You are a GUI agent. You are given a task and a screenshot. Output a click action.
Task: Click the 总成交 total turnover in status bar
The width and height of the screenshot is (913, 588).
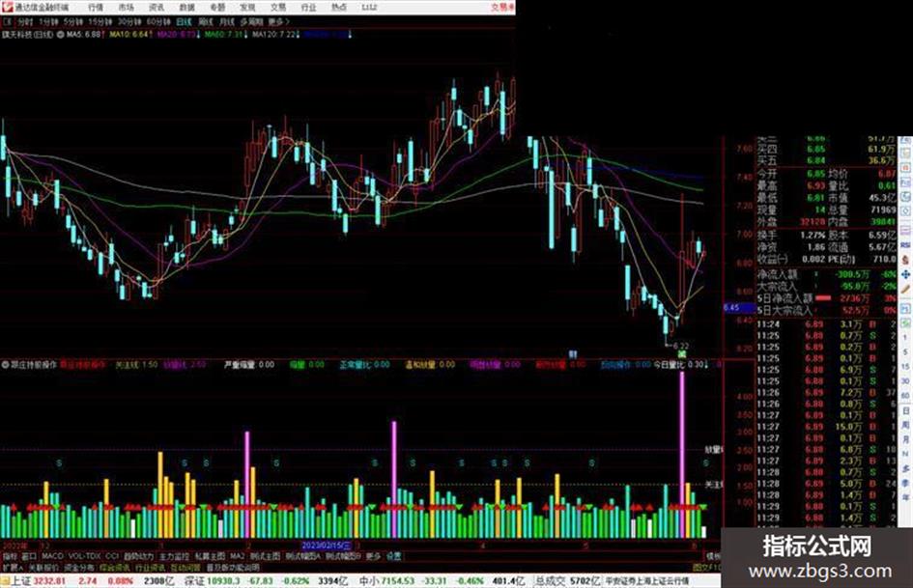567,581
